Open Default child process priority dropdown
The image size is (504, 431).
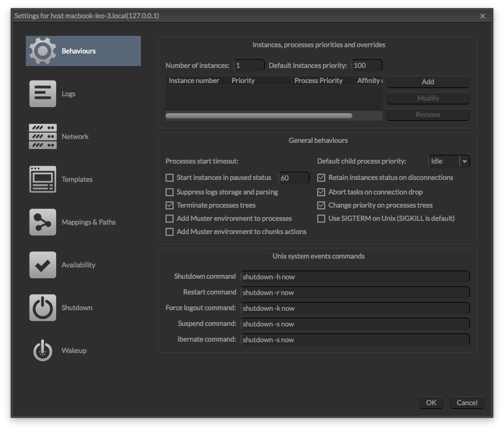coord(449,162)
